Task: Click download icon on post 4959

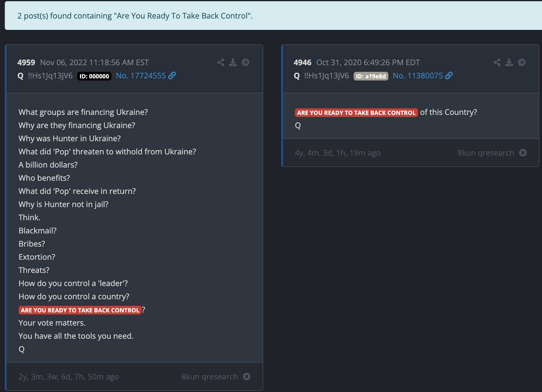Action: pyautogui.click(x=233, y=62)
